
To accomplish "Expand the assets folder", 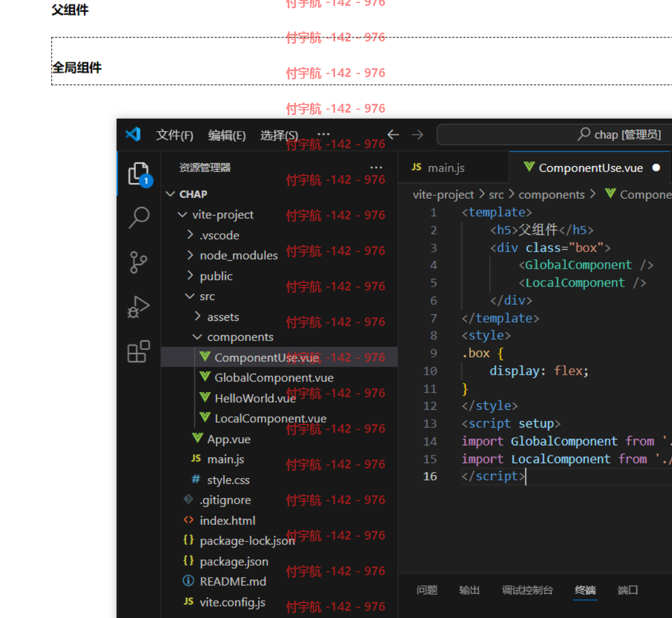I will click(x=198, y=316).
